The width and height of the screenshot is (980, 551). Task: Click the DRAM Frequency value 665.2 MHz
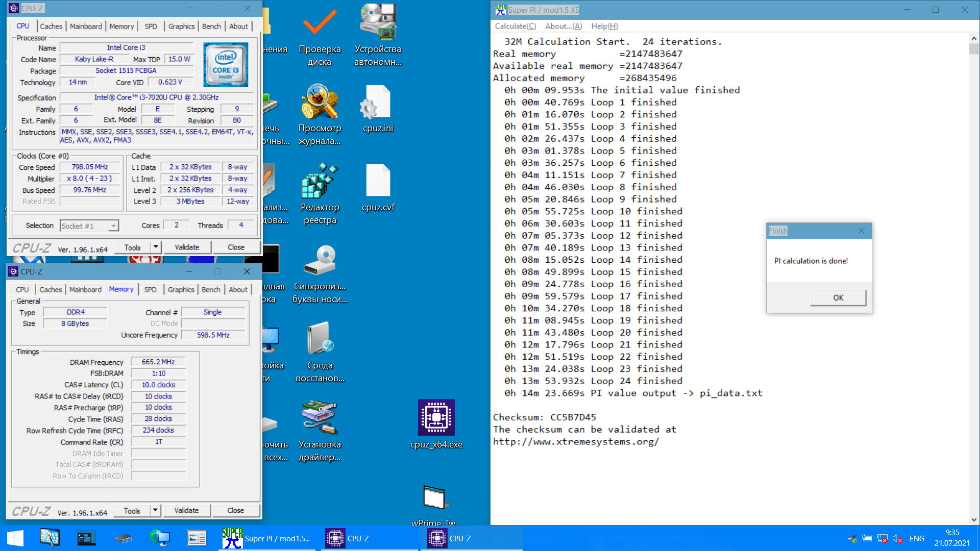[x=158, y=362]
